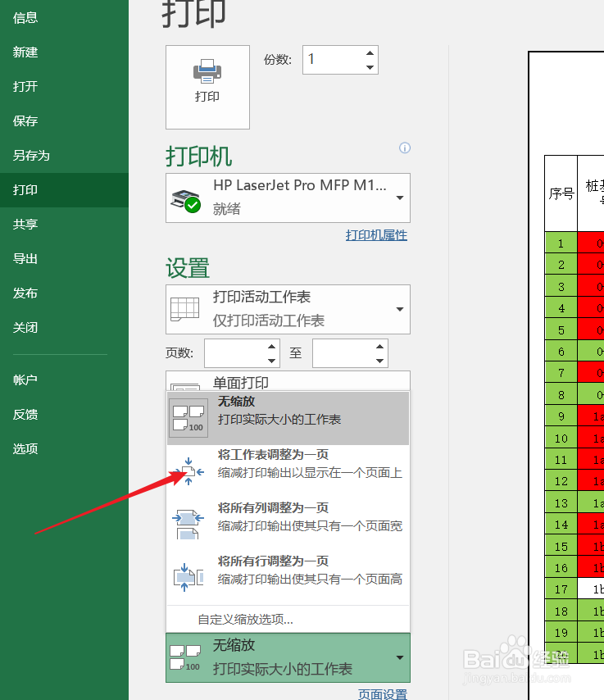Click the 份数 copies input field
The width and height of the screenshot is (604, 700).
(334, 59)
